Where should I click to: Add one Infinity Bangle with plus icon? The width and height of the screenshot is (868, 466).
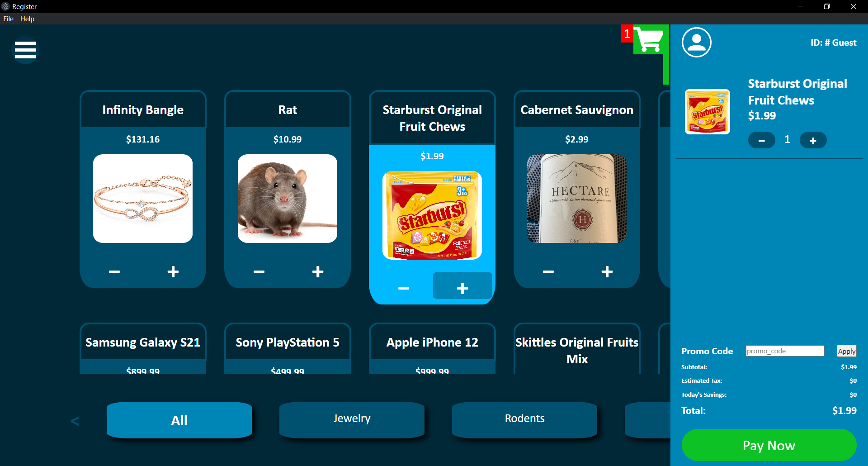[x=173, y=271]
